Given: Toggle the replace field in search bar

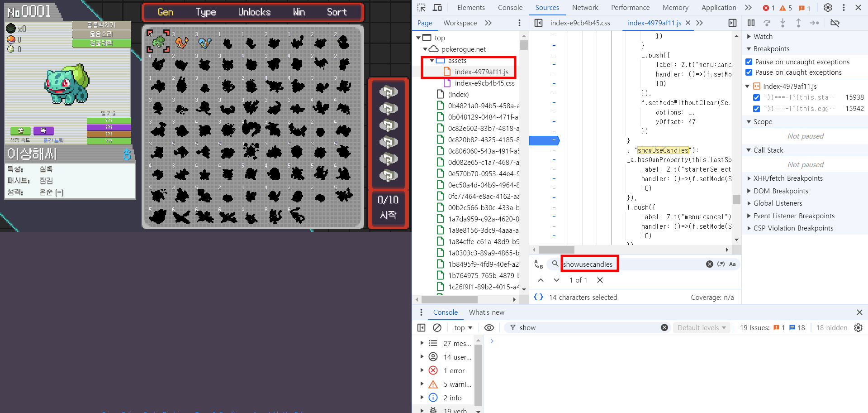Looking at the screenshot, I should (538, 264).
